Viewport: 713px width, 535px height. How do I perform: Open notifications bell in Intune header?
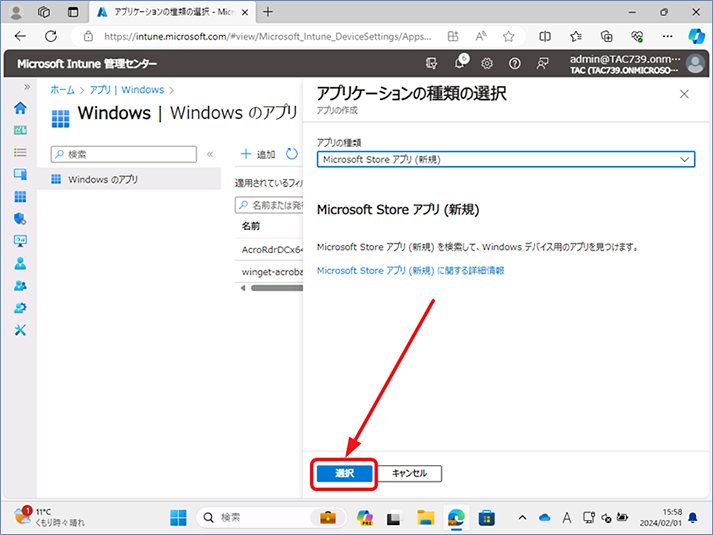(460, 63)
